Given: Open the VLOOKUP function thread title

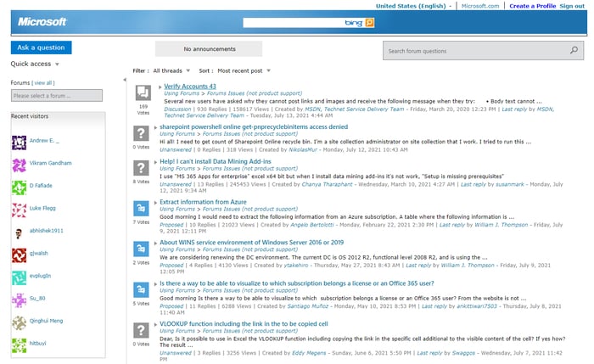Looking at the screenshot, I should pyautogui.click(x=244, y=324).
